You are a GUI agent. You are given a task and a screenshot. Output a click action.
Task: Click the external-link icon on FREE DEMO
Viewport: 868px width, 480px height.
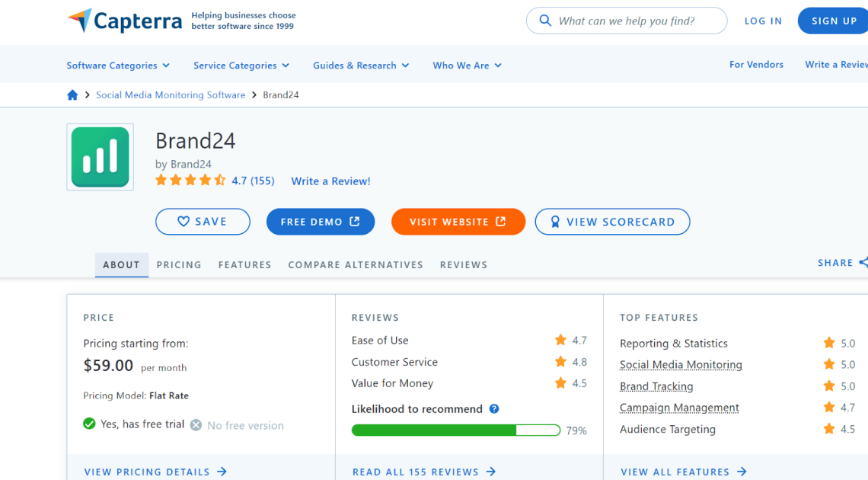click(353, 221)
